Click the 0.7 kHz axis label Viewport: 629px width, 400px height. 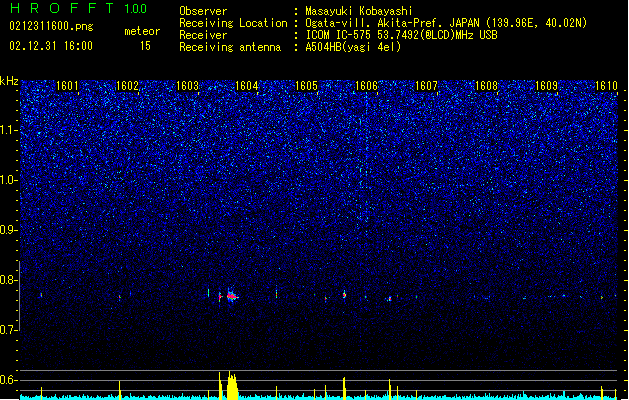coord(9,330)
